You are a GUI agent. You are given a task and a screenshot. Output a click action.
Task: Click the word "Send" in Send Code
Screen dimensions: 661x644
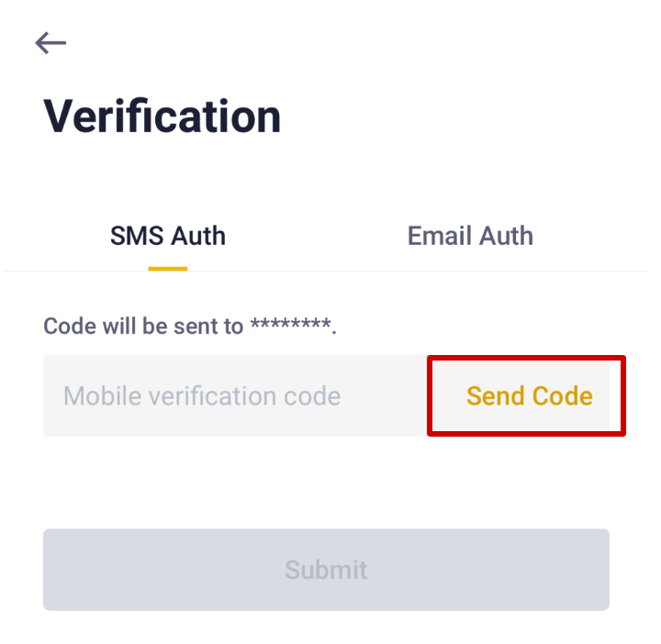pyautogui.click(x=495, y=396)
